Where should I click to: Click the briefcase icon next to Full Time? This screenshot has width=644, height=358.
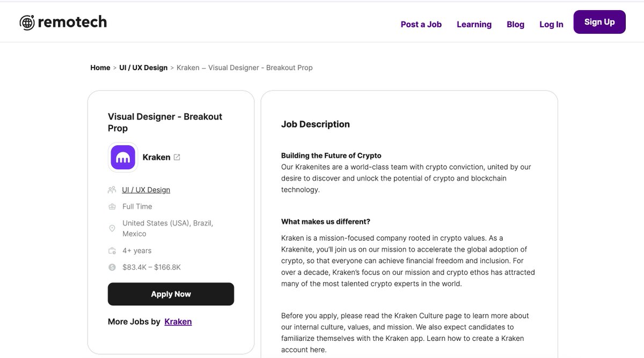[x=112, y=206]
